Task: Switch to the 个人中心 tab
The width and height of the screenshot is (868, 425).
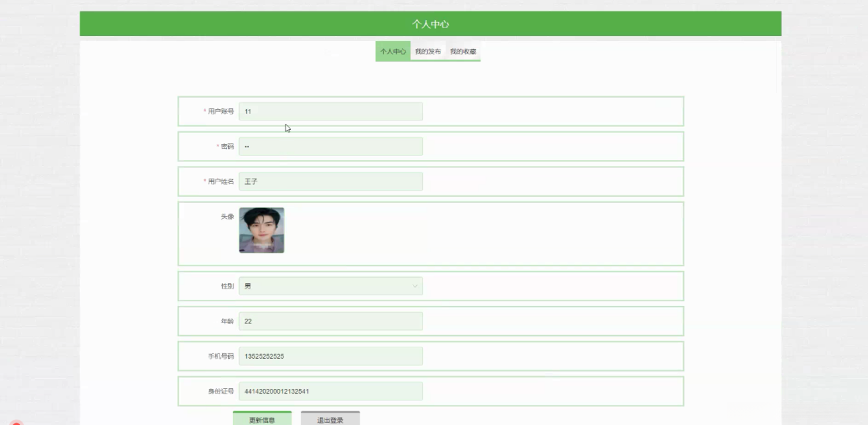Action: (x=393, y=52)
